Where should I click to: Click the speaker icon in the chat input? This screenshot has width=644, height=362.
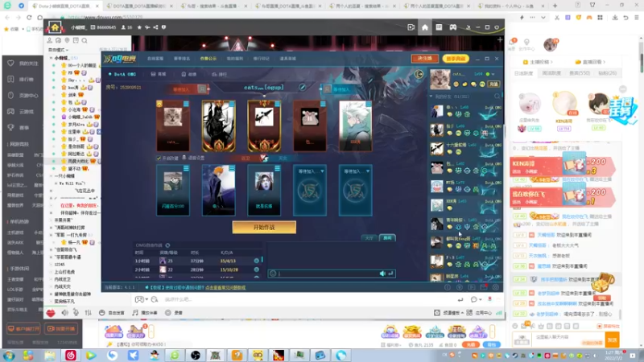tap(382, 274)
